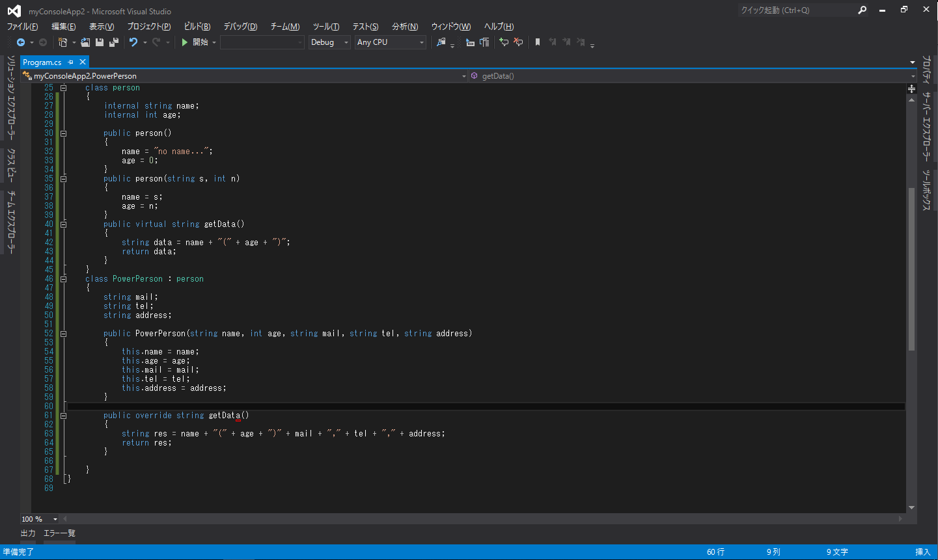This screenshot has width=938, height=560.
Task: Toggle bookmark with the bookmark icon
Action: (x=538, y=42)
